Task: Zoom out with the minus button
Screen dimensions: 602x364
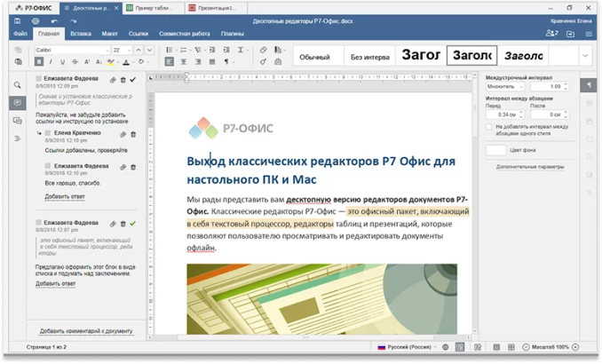Action: (x=526, y=347)
